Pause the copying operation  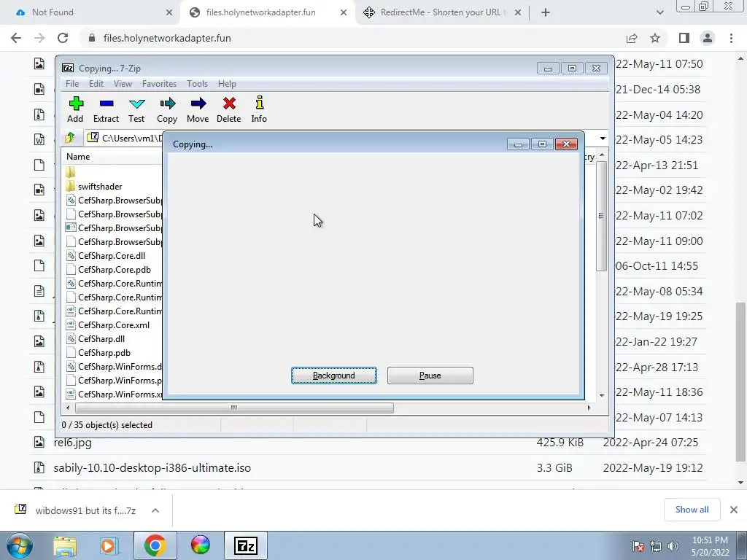430,376
